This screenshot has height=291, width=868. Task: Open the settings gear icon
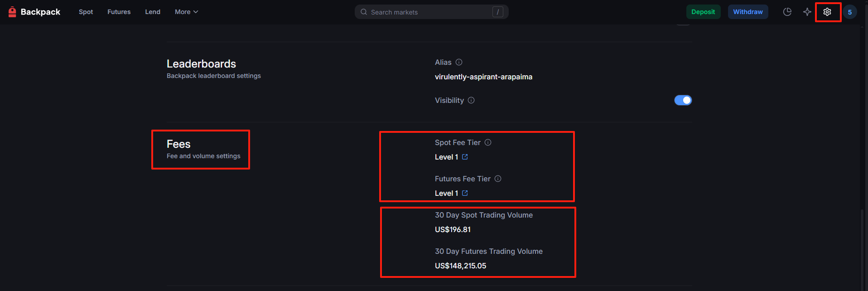coord(827,12)
